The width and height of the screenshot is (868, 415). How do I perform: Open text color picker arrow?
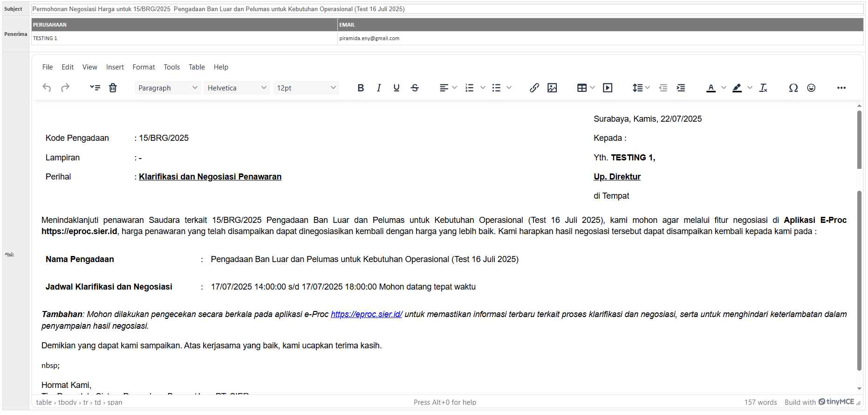724,88
